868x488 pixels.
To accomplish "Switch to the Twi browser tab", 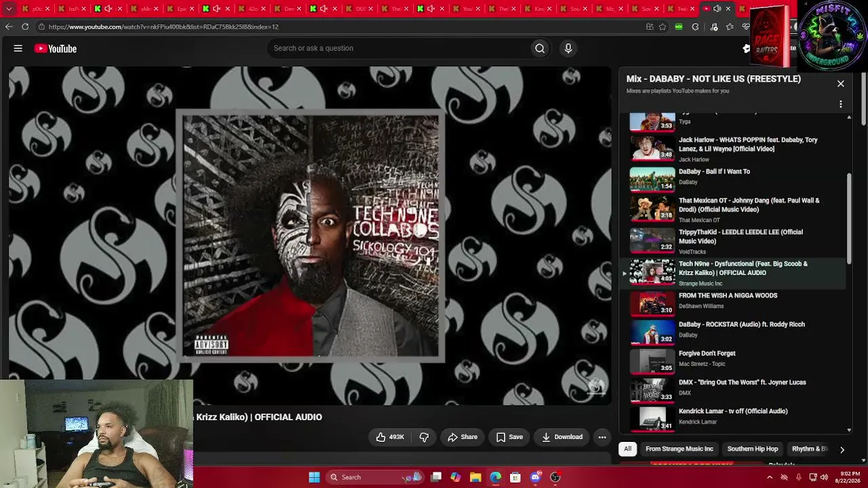I will tap(680, 9).
